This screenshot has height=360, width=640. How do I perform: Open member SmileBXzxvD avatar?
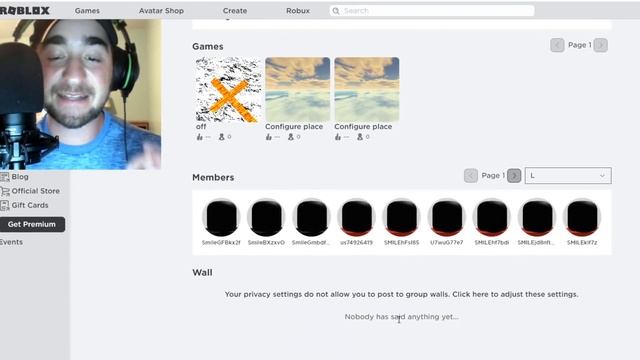(266, 218)
